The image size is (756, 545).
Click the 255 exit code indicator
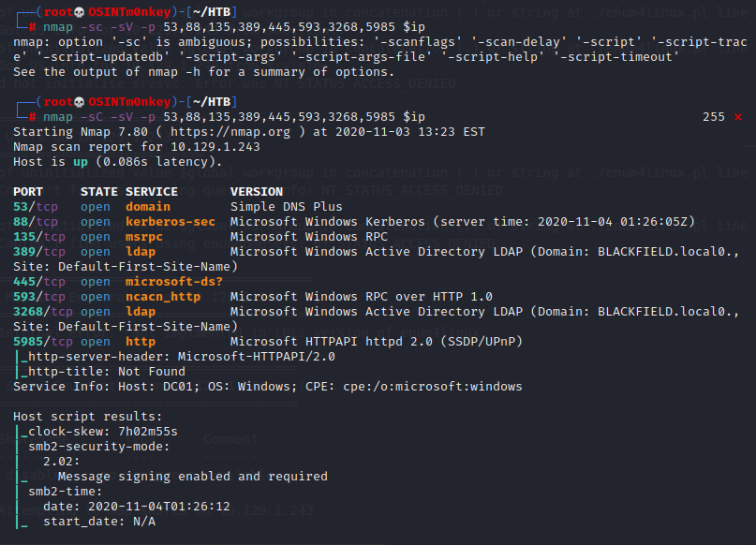tap(713, 117)
